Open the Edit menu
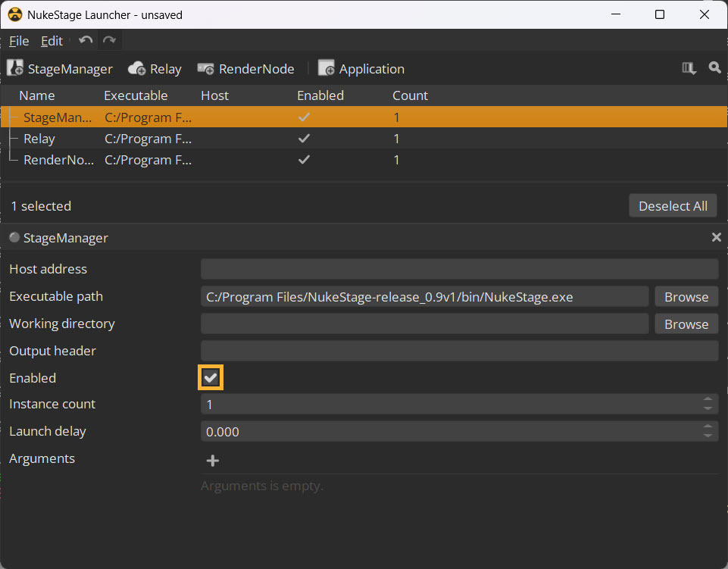This screenshot has width=728, height=569. [52, 41]
